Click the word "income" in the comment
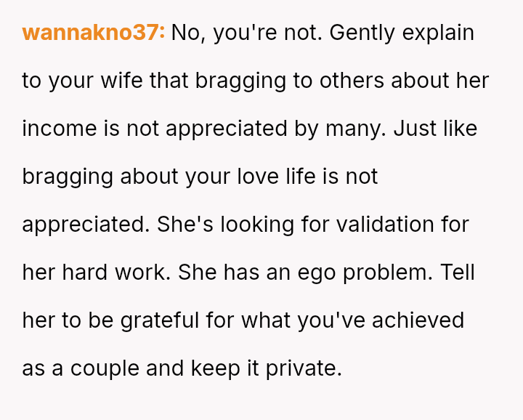 point(60,129)
